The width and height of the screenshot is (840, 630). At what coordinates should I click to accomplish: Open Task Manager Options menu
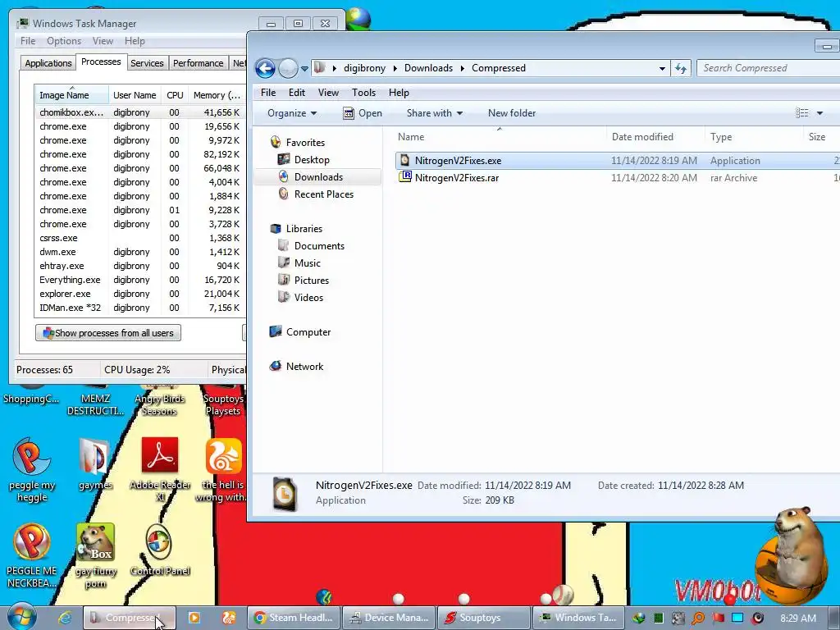point(64,41)
